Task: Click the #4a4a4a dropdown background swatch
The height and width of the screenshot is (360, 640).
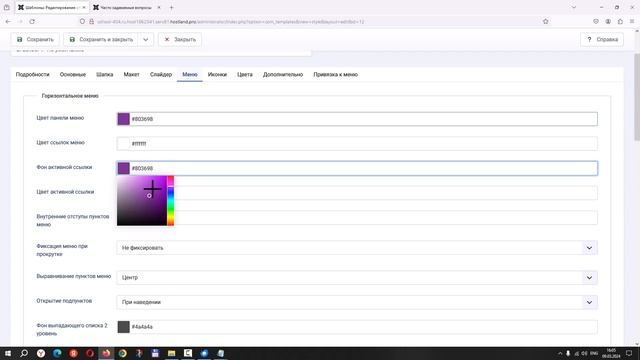Action: point(123,327)
